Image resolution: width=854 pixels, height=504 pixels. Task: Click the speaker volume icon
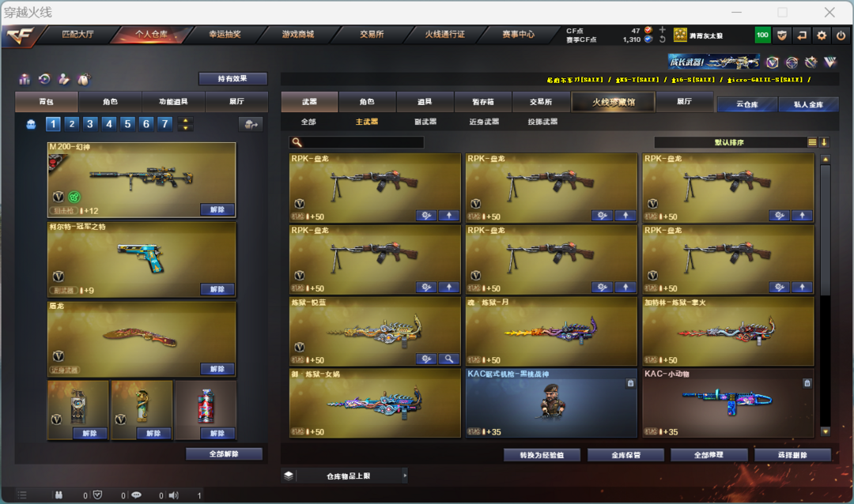173,495
